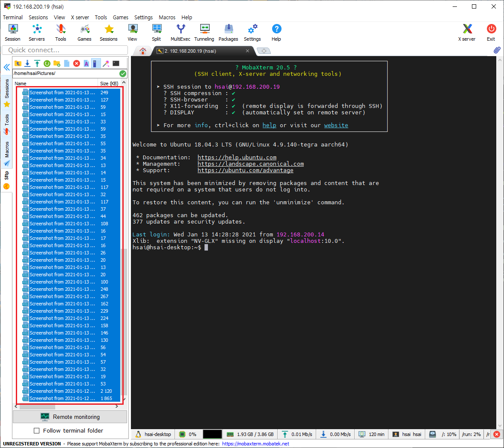Create a new remote folder
Screen dimensions: 504x448
click(57, 63)
